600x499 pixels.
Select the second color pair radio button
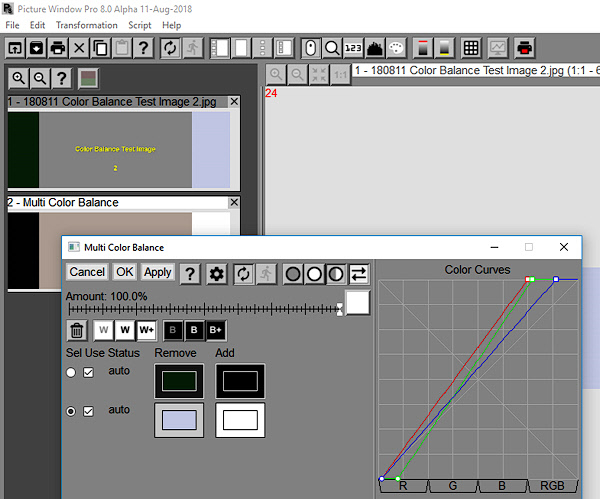click(x=71, y=411)
